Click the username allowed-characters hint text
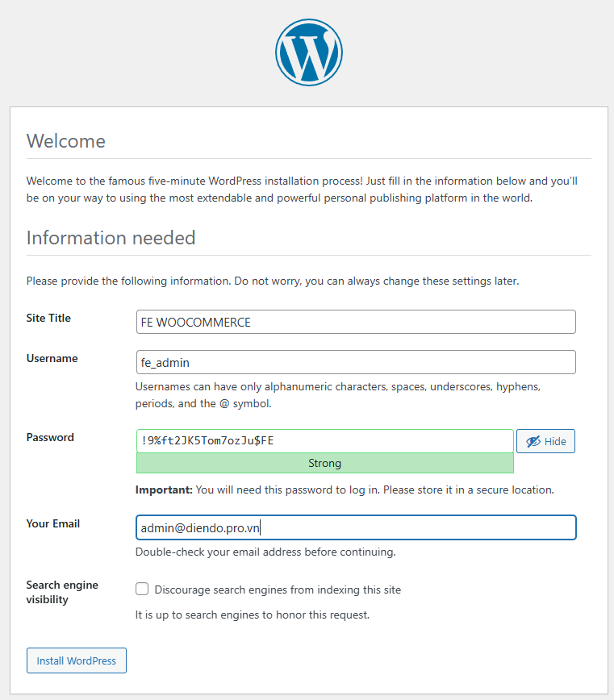 coord(337,394)
